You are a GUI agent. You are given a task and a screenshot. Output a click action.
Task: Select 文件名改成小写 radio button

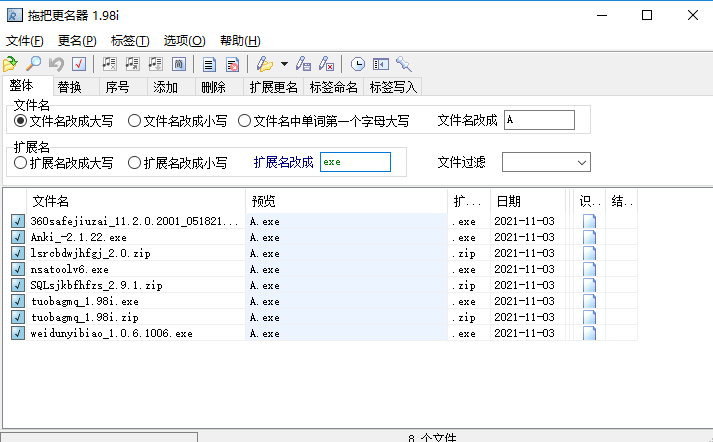coord(134,121)
